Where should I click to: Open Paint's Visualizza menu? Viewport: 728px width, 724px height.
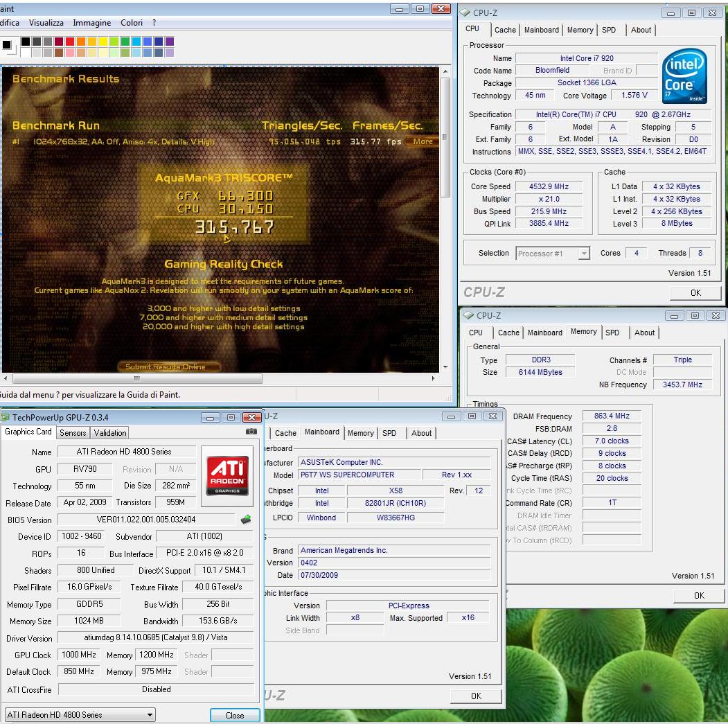(x=46, y=23)
